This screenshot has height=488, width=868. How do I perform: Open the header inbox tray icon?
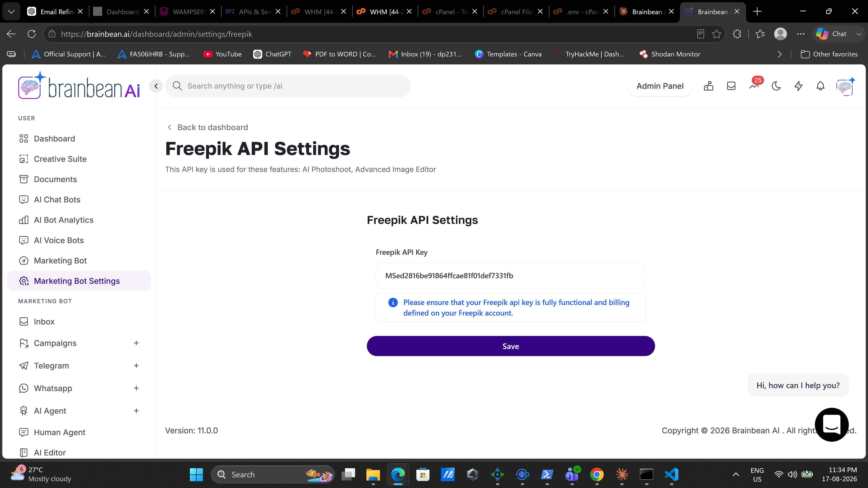(731, 86)
